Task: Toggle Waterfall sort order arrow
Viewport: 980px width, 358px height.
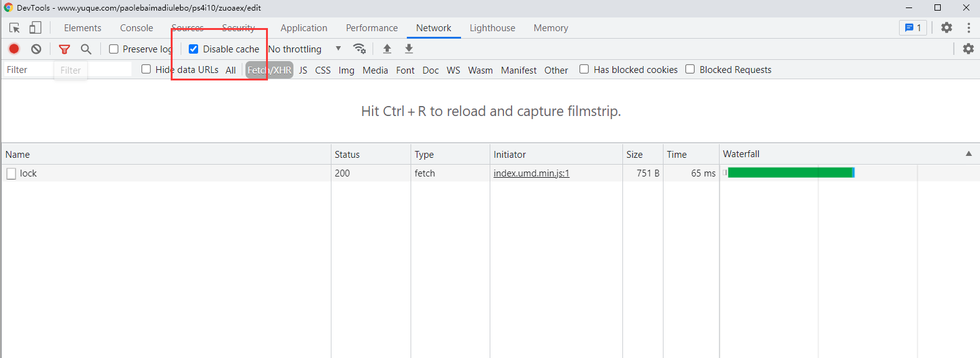Action: click(x=969, y=153)
